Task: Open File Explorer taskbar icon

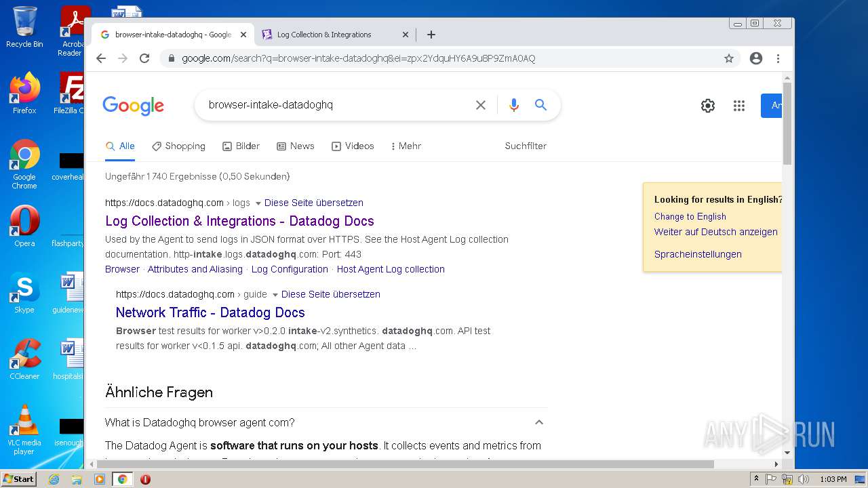Action: click(x=77, y=479)
